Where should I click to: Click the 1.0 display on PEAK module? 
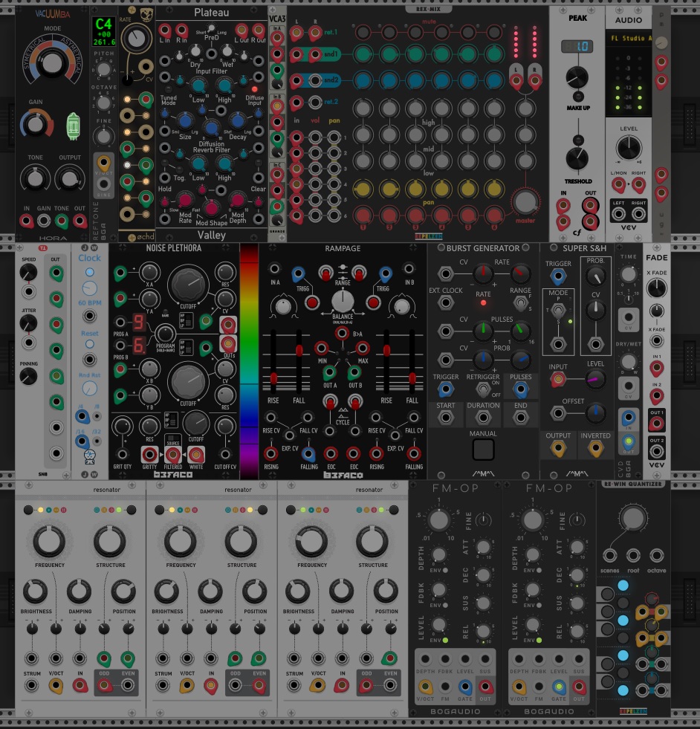click(577, 47)
